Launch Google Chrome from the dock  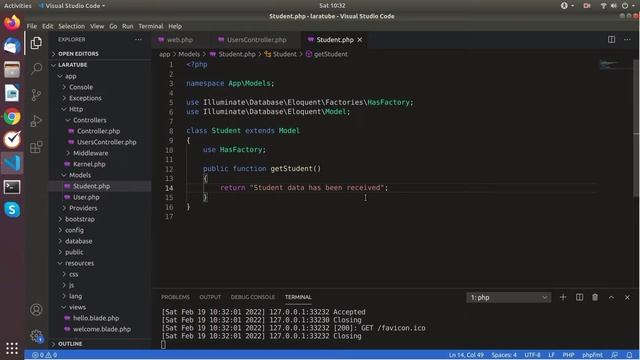point(12,117)
